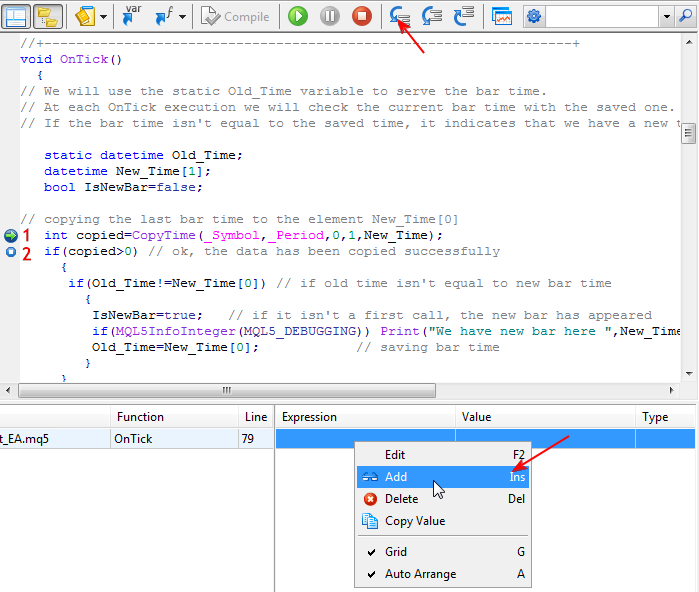The width and height of the screenshot is (699, 592).
Task: Open the bookmarks toolbar icon
Action: point(85,16)
